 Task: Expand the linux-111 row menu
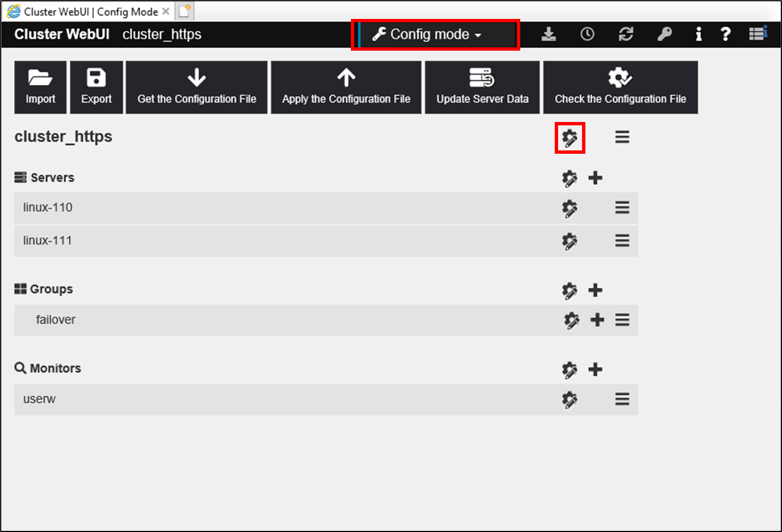(622, 241)
